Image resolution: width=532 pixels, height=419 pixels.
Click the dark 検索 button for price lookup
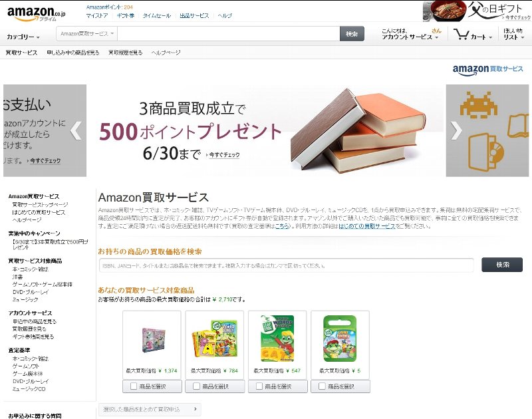[502, 265]
